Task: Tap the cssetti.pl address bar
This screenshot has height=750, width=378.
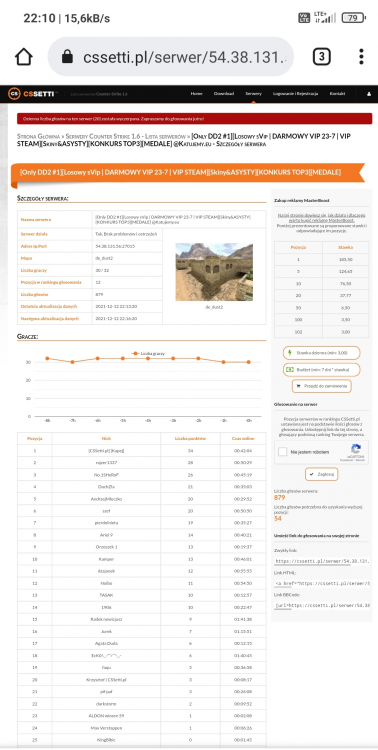Action: point(170,57)
